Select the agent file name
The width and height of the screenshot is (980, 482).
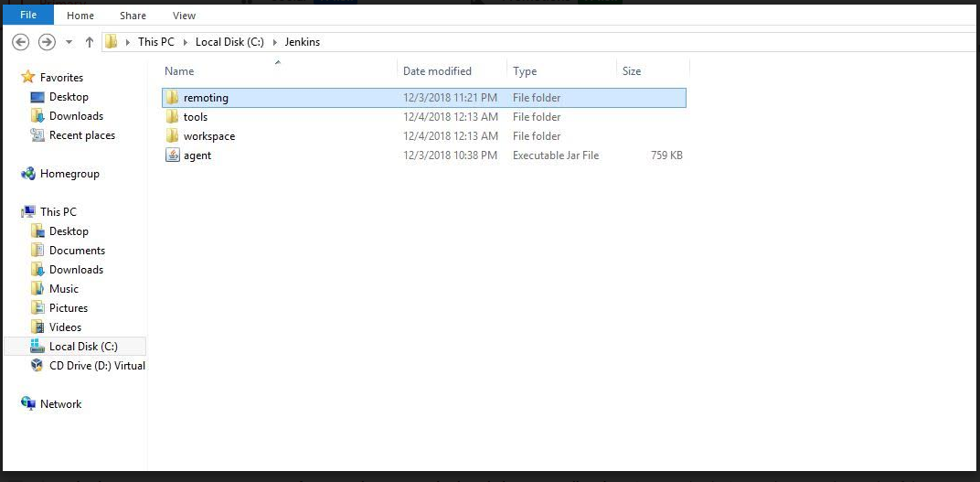click(197, 155)
